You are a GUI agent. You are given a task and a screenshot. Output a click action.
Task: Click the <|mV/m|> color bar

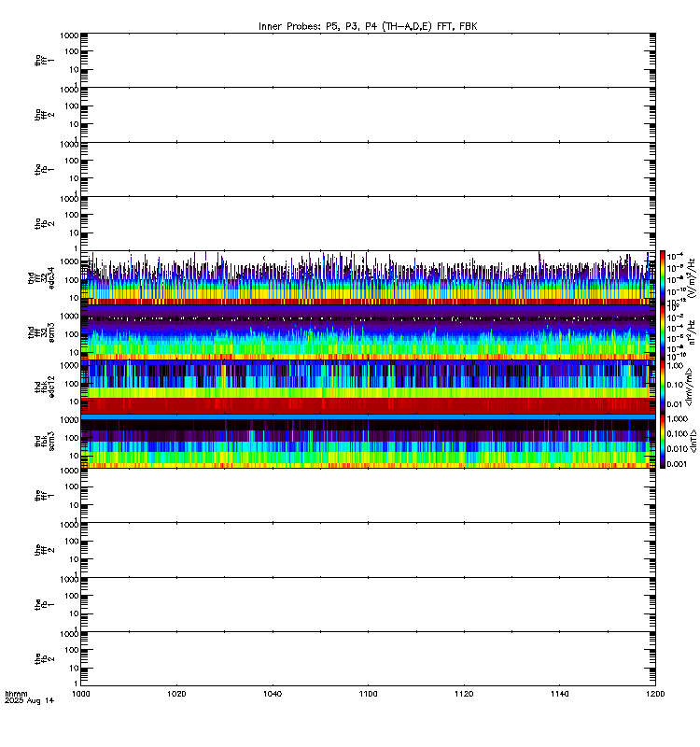[x=663, y=387]
